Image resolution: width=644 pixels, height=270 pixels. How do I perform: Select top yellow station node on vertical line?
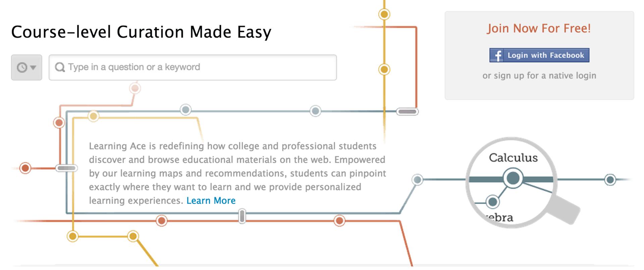[384, 14]
